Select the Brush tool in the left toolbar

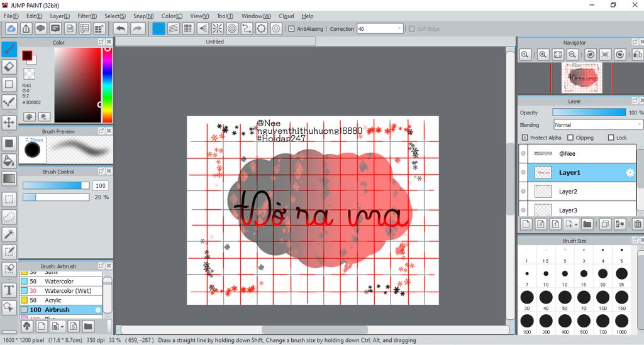pyautogui.click(x=9, y=49)
